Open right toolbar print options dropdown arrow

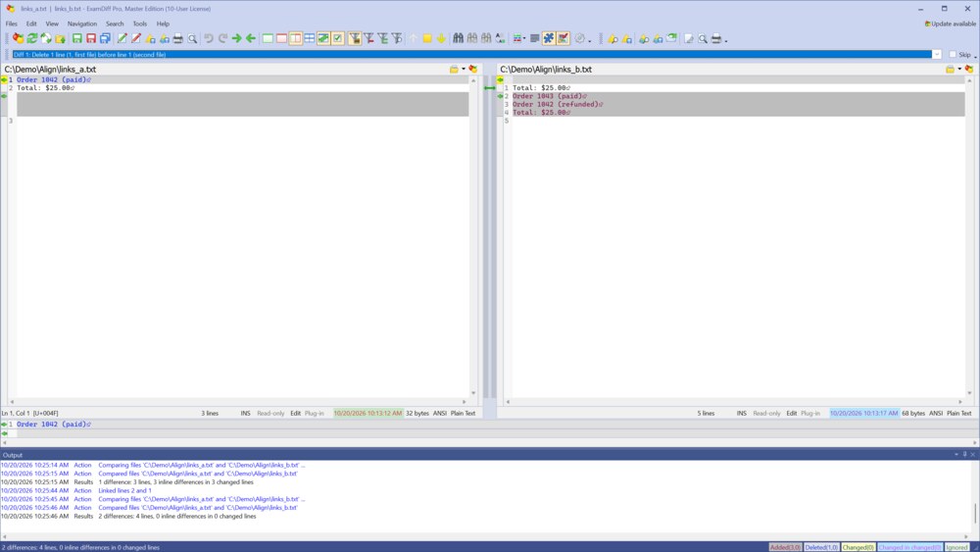[x=726, y=40]
